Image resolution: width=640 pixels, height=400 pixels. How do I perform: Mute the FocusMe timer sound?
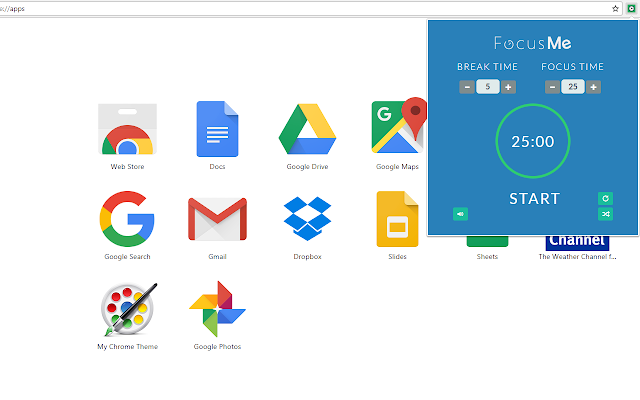(460, 214)
